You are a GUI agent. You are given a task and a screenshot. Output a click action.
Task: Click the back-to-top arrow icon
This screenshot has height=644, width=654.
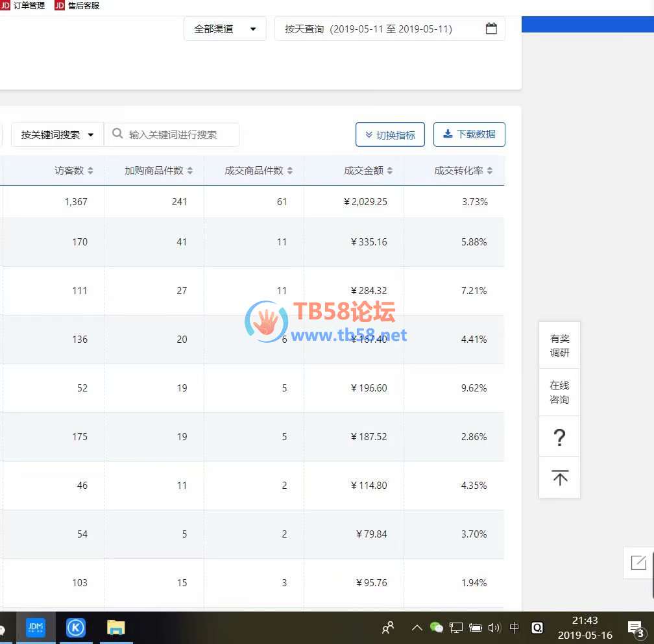tap(559, 478)
